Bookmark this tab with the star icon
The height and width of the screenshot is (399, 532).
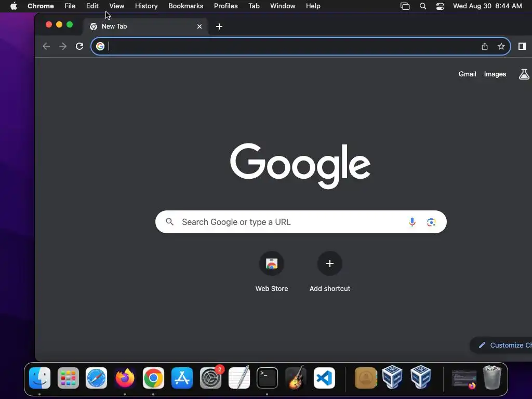click(501, 46)
